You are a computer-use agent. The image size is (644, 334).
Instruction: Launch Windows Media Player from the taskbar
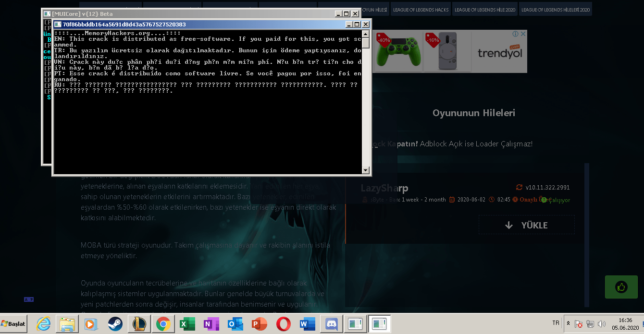click(90, 324)
